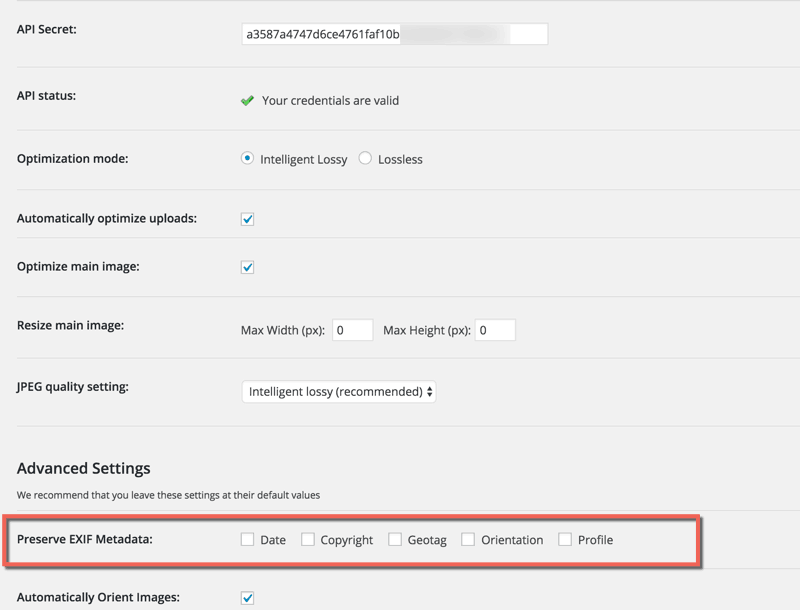
Task: Toggle the Profile metadata checkbox
Action: coord(565,540)
